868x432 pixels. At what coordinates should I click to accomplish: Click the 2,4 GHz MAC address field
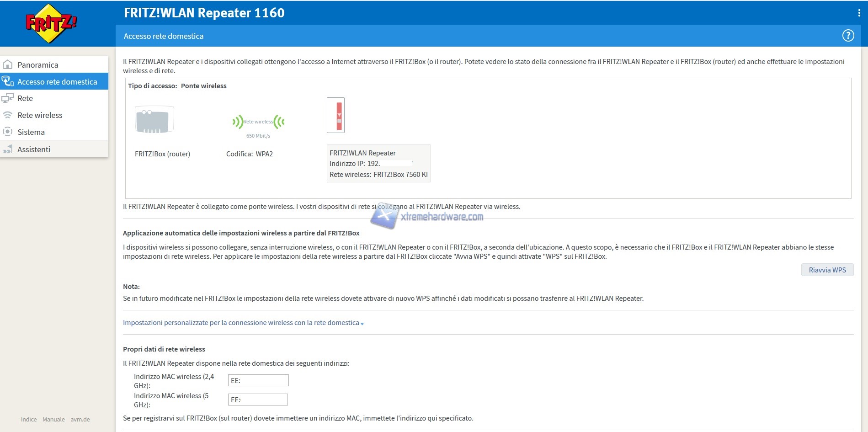258,380
